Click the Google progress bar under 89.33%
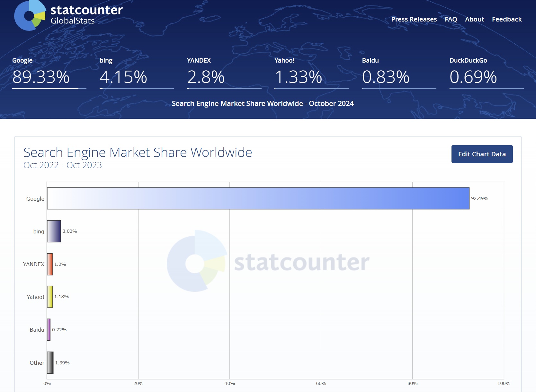The image size is (536, 392). (49, 88)
